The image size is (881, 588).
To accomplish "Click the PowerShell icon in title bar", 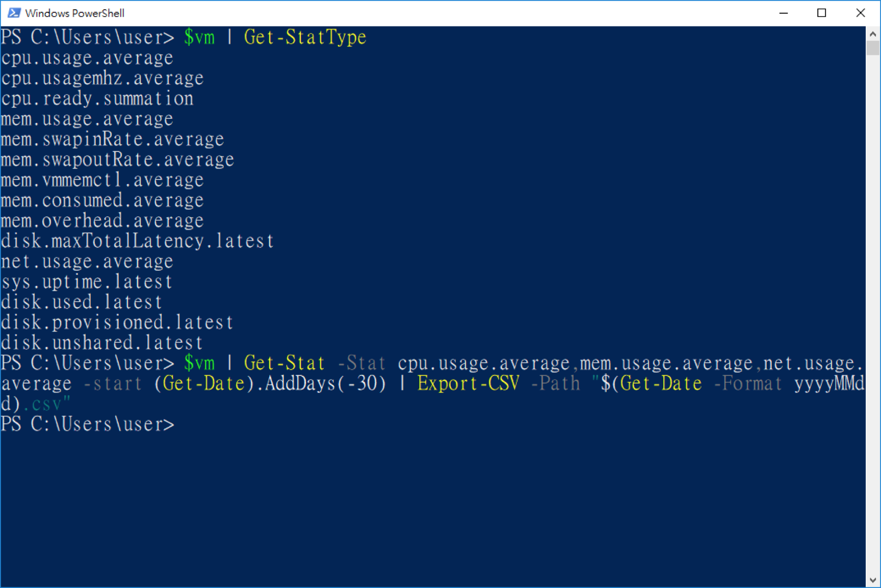I will [14, 13].
